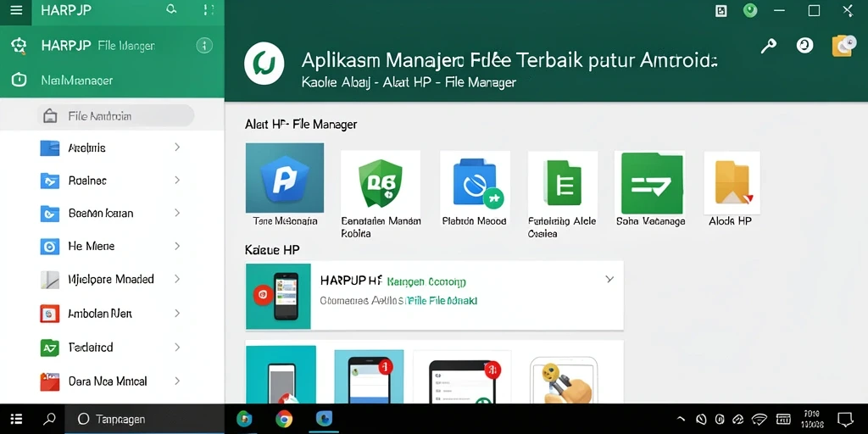Click the HARPUP HF phone thumbnail
Screen dimensions: 868x434
coord(278,296)
